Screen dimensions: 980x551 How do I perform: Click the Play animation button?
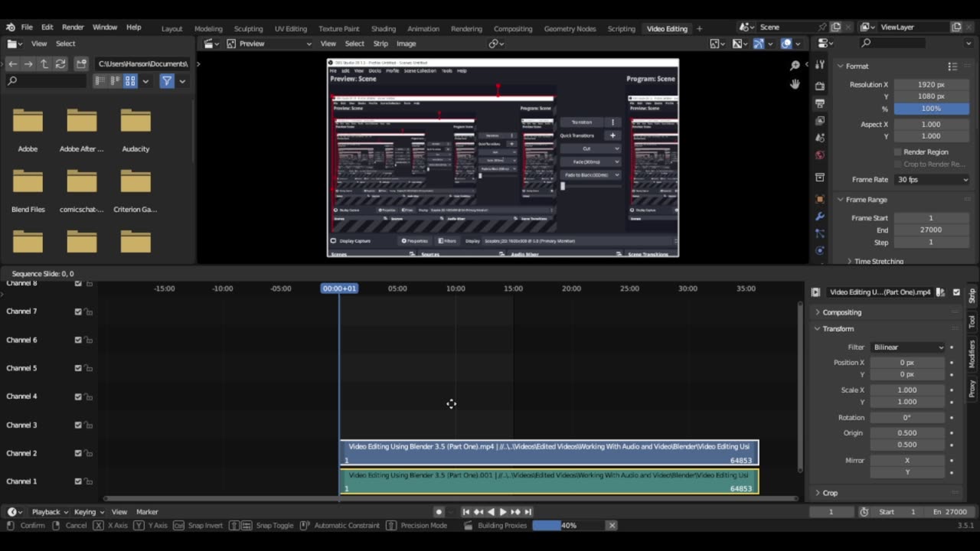[x=503, y=512]
